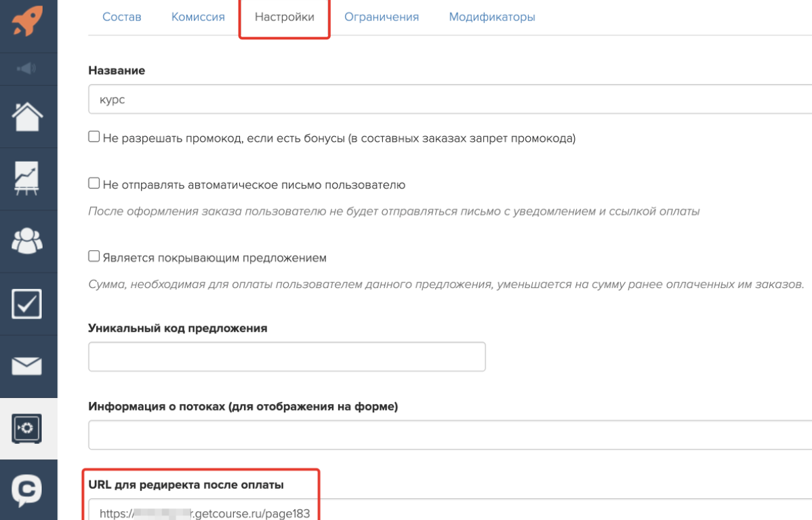Go to the Ограничения tab
Viewport: 812px width, 520px height.
(382, 18)
